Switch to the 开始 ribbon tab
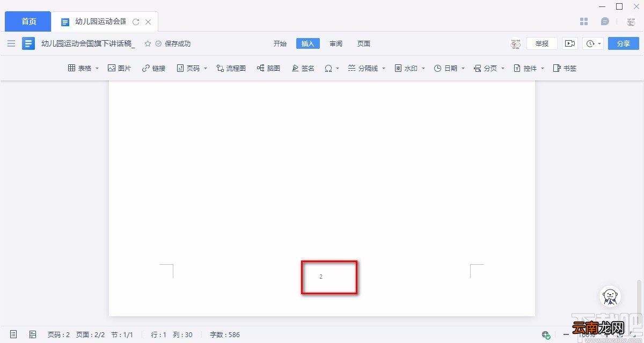This screenshot has height=343, width=644. (280, 43)
